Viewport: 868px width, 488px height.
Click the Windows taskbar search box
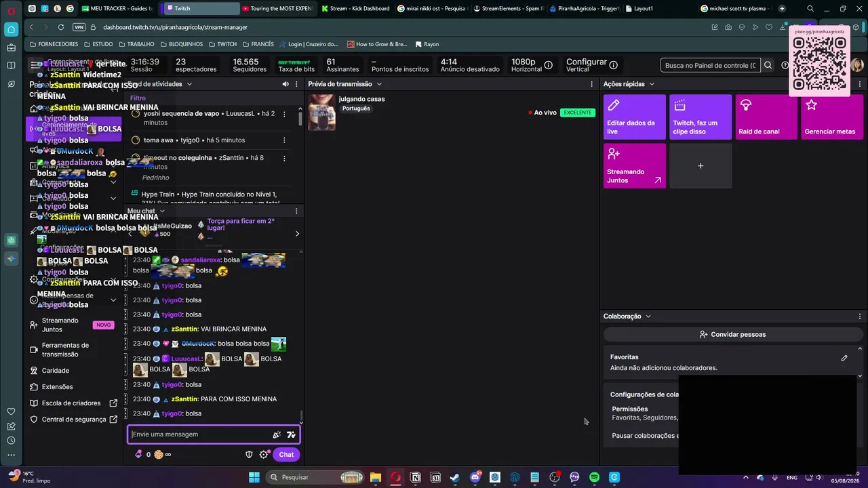[315, 477]
